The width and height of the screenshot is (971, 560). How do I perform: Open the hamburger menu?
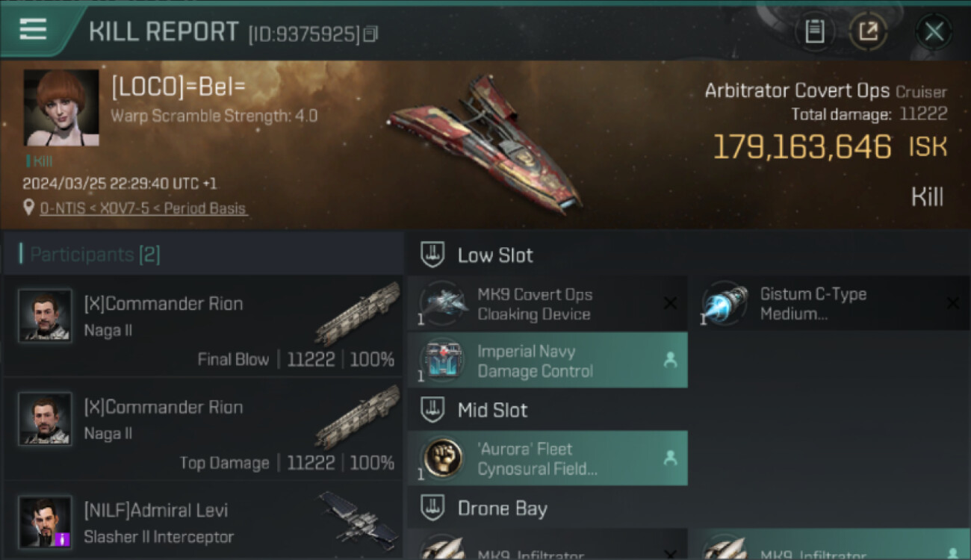(33, 30)
